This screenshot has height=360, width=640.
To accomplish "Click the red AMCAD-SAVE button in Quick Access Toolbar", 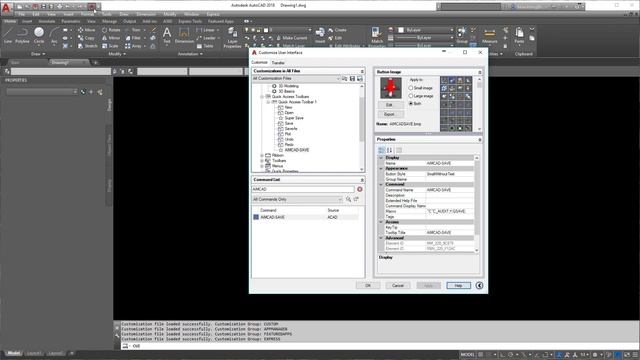I will point(92,7).
